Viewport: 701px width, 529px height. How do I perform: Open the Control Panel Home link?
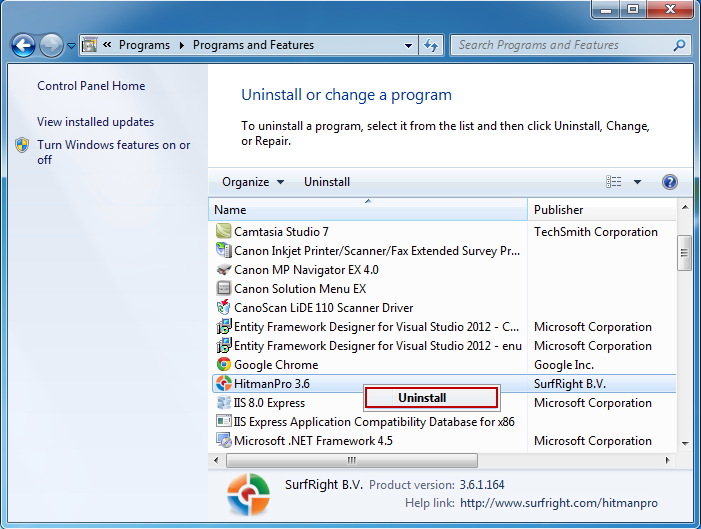point(91,86)
